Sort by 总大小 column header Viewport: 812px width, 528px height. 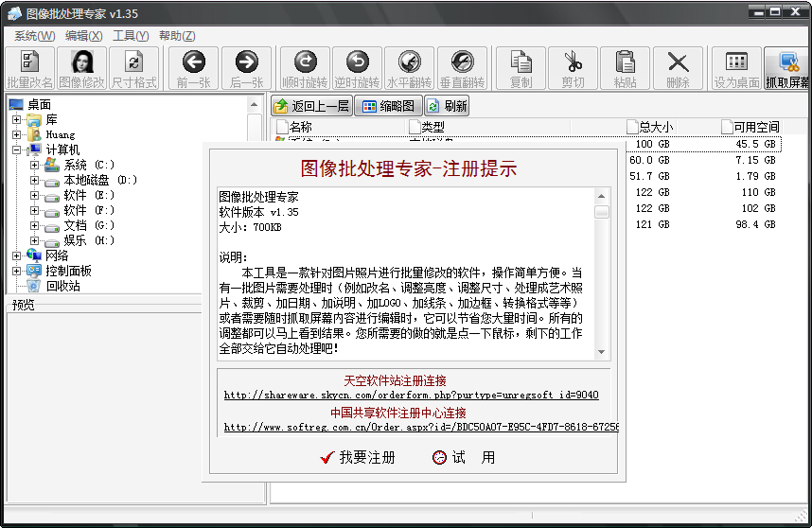click(649, 126)
